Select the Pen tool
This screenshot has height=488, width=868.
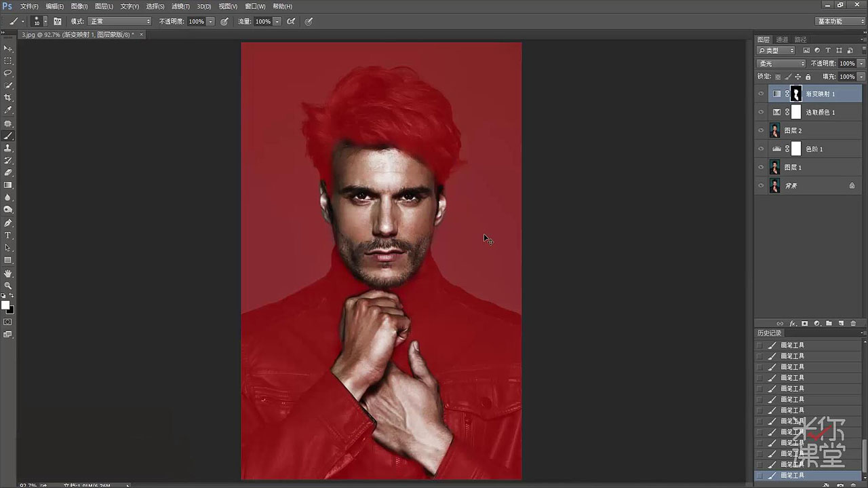[x=8, y=223]
